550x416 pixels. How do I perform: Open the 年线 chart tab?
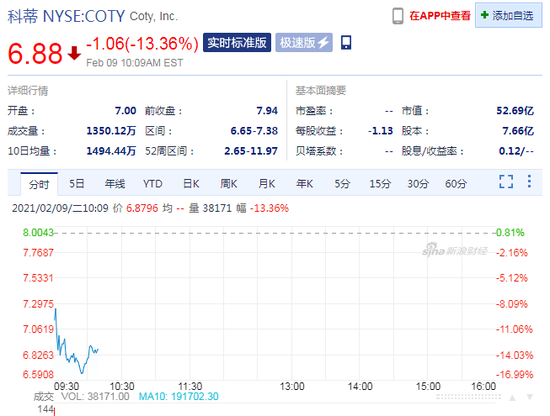tap(115, 183)
